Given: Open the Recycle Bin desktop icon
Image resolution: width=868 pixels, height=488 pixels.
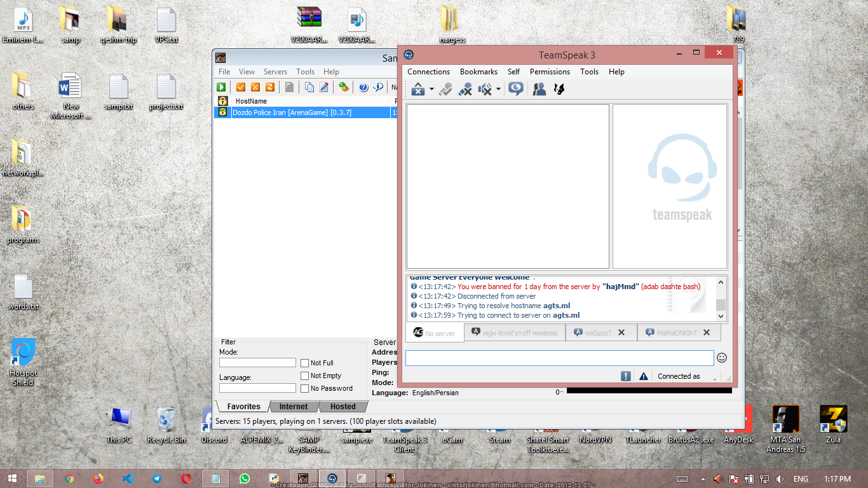Looking at the screenshot, I should coord(166,424).
